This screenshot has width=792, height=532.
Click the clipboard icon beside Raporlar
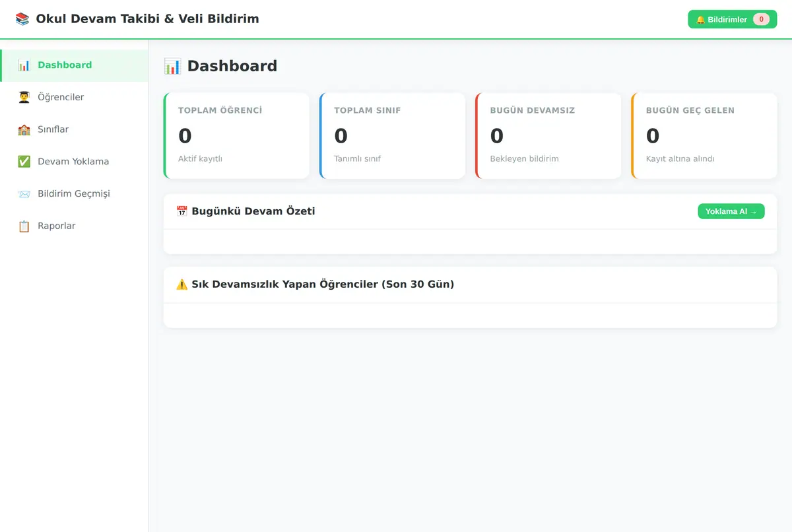pyautogui.click(x=24, y=226)
